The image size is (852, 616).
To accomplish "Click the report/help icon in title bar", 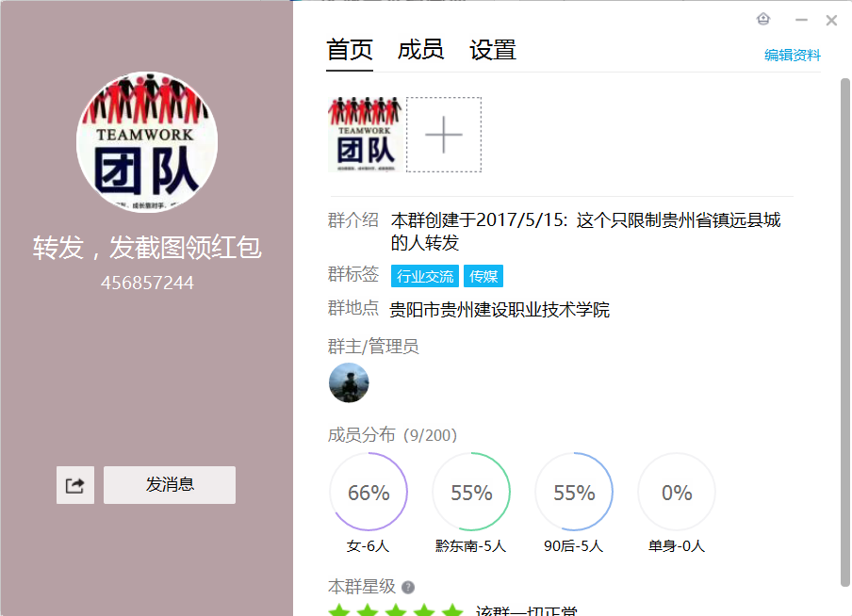I will click(x=763, y=20).
